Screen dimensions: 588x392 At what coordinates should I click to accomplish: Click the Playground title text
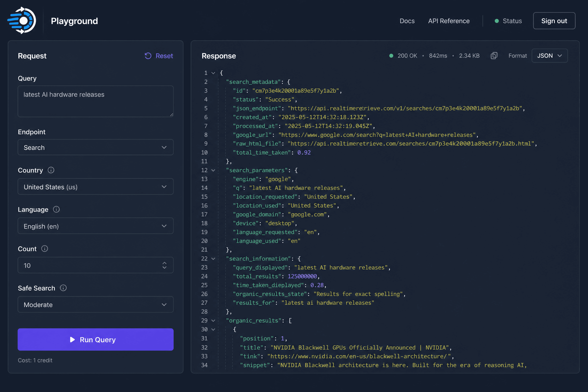point(74,21)
